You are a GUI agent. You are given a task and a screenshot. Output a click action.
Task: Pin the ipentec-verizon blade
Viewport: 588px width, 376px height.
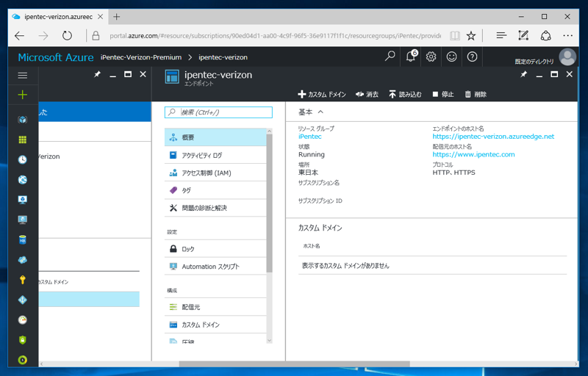pyautogui.click(x=523, y=74)
